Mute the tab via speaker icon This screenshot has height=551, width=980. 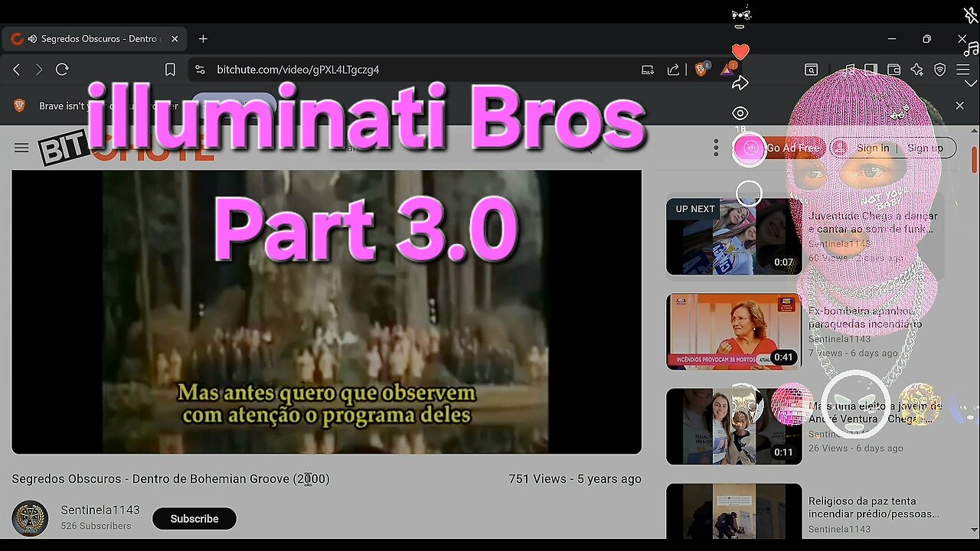click(x=32, y=39)
